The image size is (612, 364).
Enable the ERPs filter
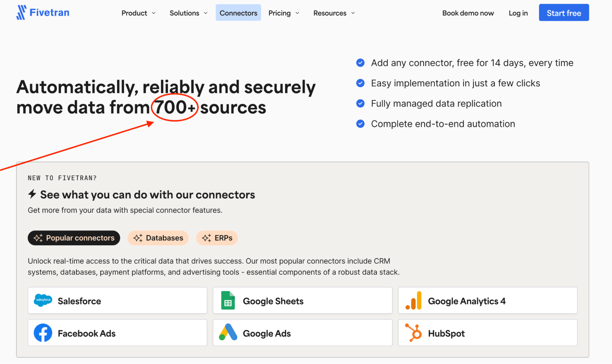[x=217, y=238]
